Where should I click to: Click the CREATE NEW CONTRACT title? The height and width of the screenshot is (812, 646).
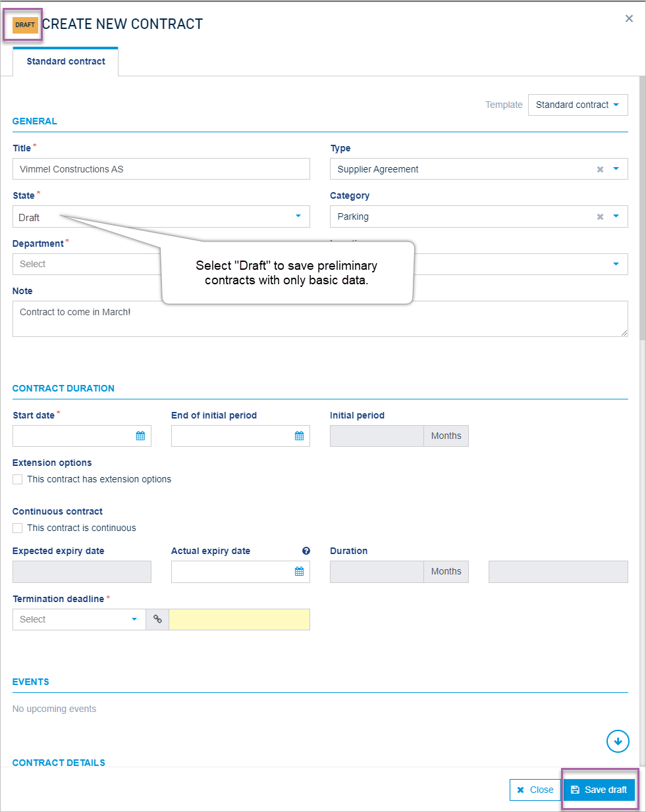pos(122,24)
